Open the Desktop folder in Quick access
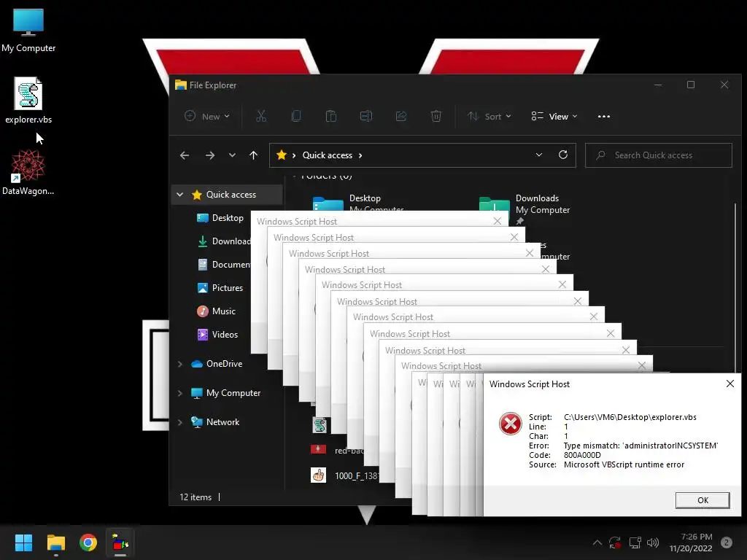Image resolution: width=747 pixels, height=560 pixels. 359,201
